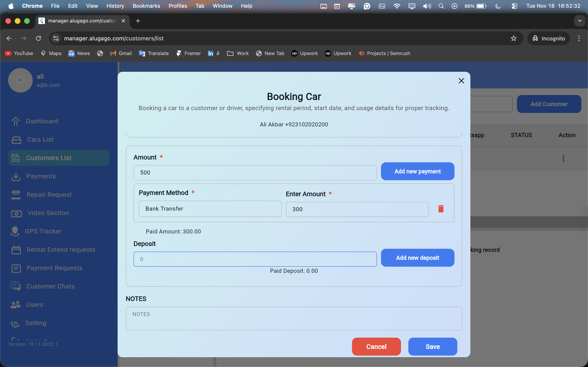Click the GPS Tracker sidebar icon
588x367 pixels.
(15, 231)
